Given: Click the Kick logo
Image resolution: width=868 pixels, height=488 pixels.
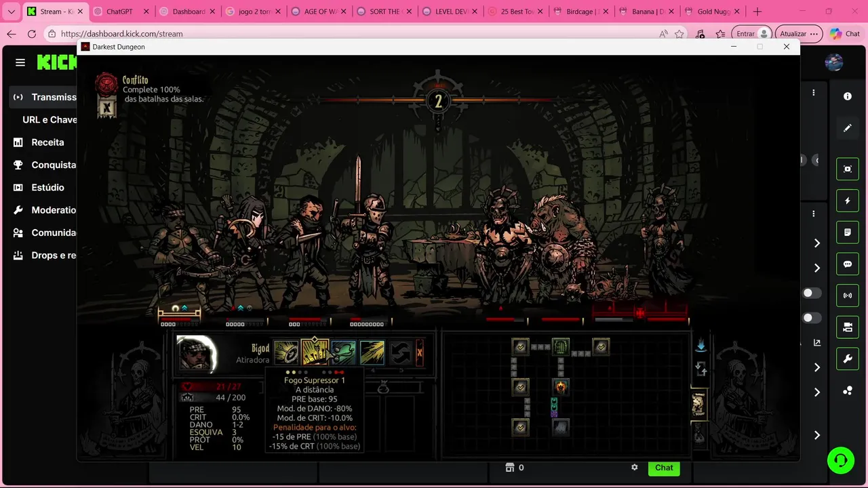Looking at the screenshot, I should click(57, 62).
